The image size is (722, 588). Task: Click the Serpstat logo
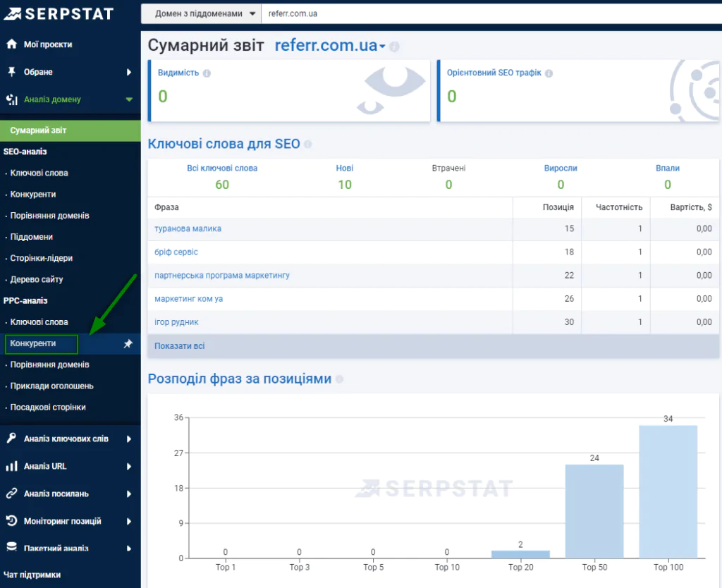tap(59, 14)
